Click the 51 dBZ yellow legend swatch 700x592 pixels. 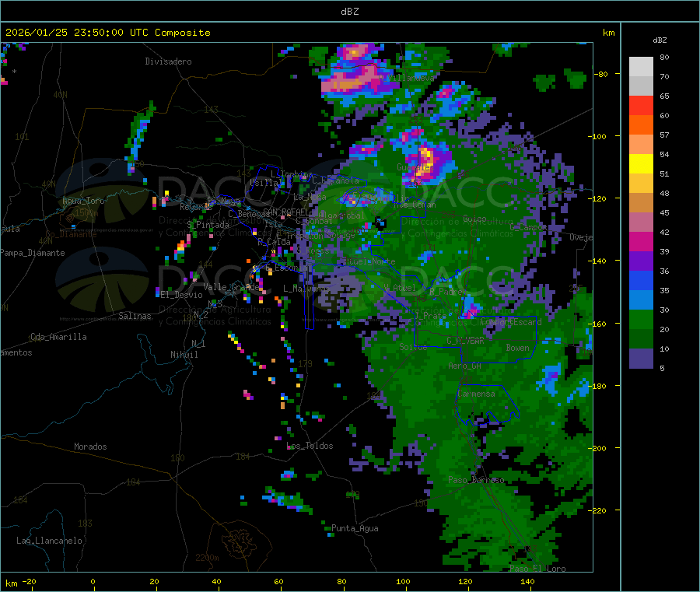tap(641, 164)
